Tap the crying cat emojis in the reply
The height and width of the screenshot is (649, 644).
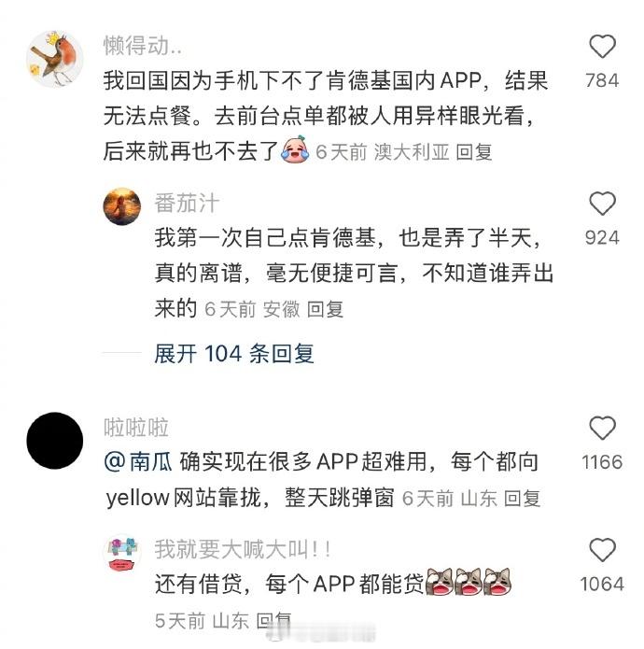coord(469,582)
